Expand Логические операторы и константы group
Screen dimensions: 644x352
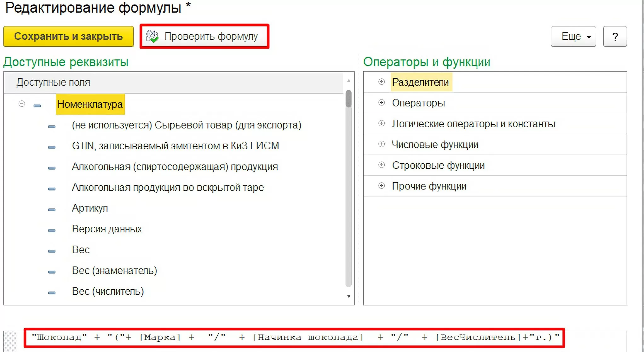[x=382, y=123]
